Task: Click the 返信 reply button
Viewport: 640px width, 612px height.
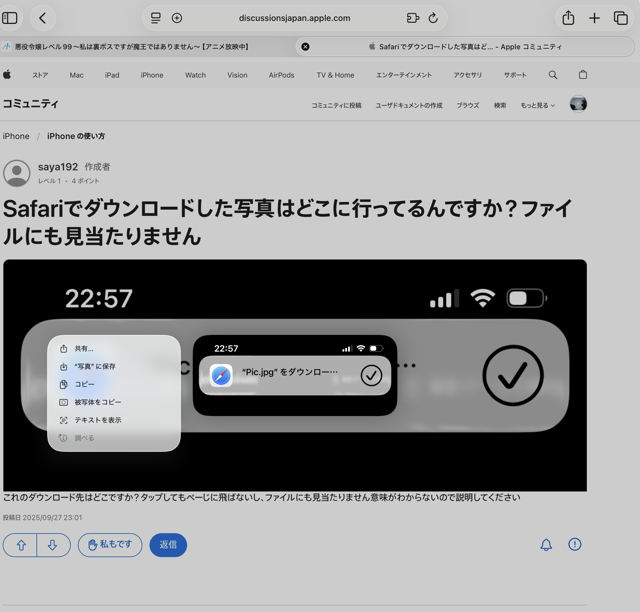Action: click(x=168, y=545)
